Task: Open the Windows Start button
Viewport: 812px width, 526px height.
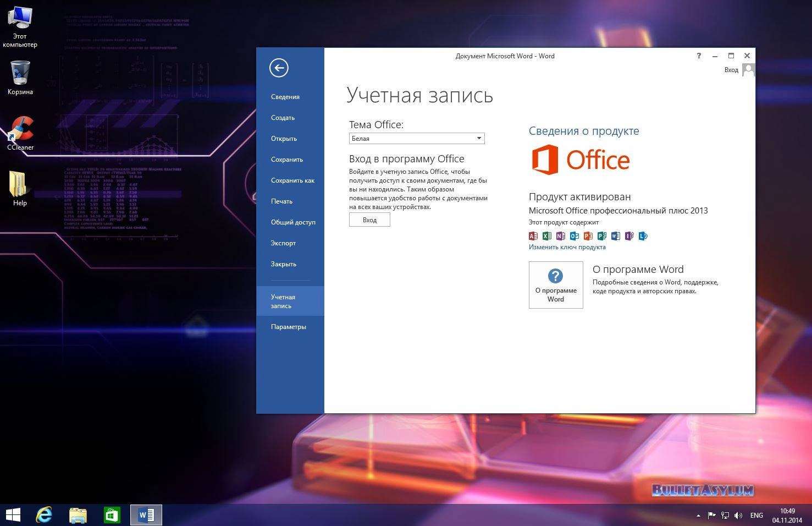Action: click(13, 515)
